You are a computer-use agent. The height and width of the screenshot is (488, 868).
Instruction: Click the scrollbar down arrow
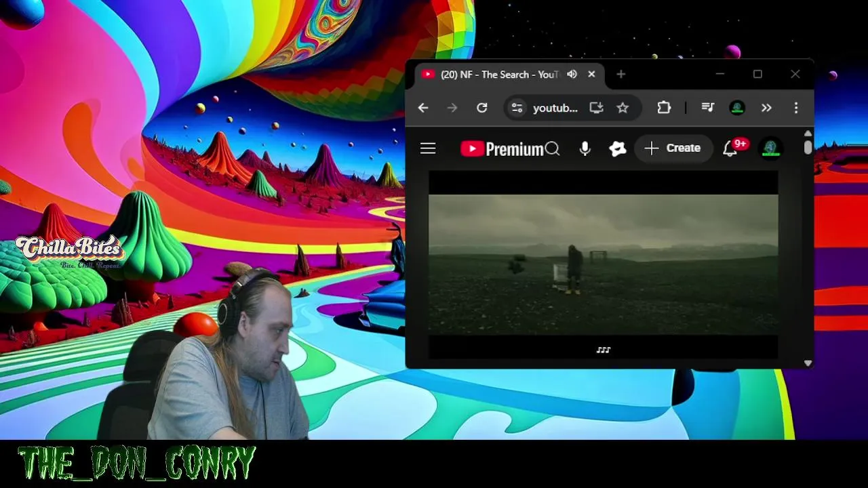[808, 363]
